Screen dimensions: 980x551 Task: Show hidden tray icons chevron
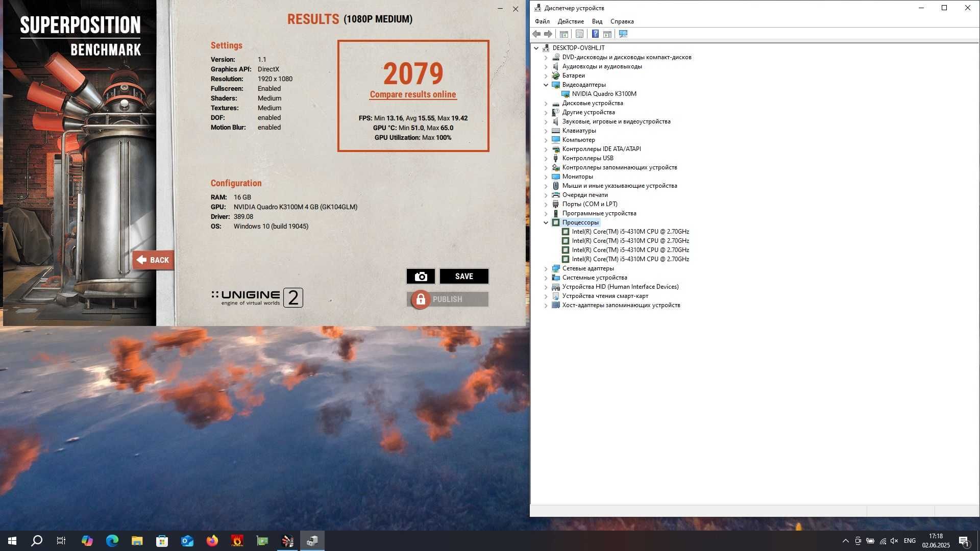845,541
